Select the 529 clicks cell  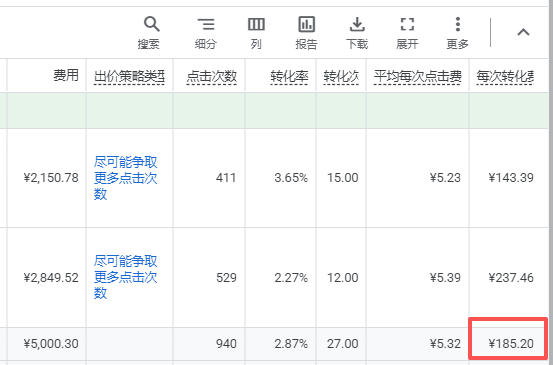(226, 278)
